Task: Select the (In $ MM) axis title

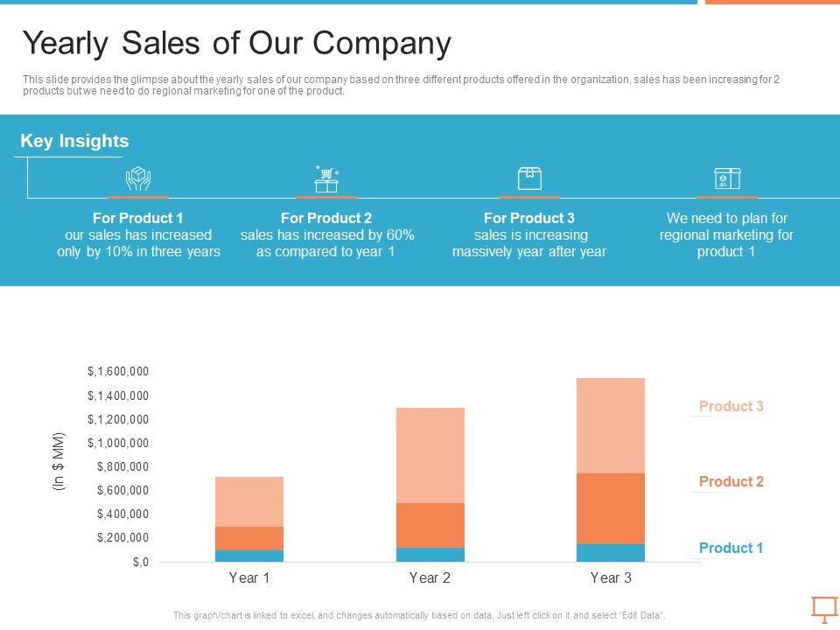Action: tap(59, 460)
